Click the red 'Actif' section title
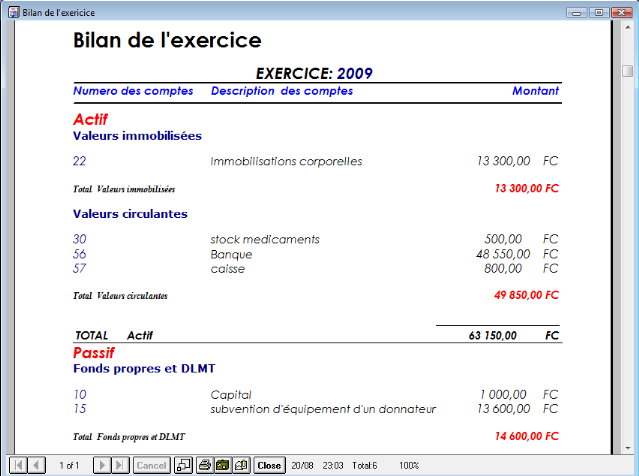639x476 pixels. pyautogui.click(x=90, y=119)
